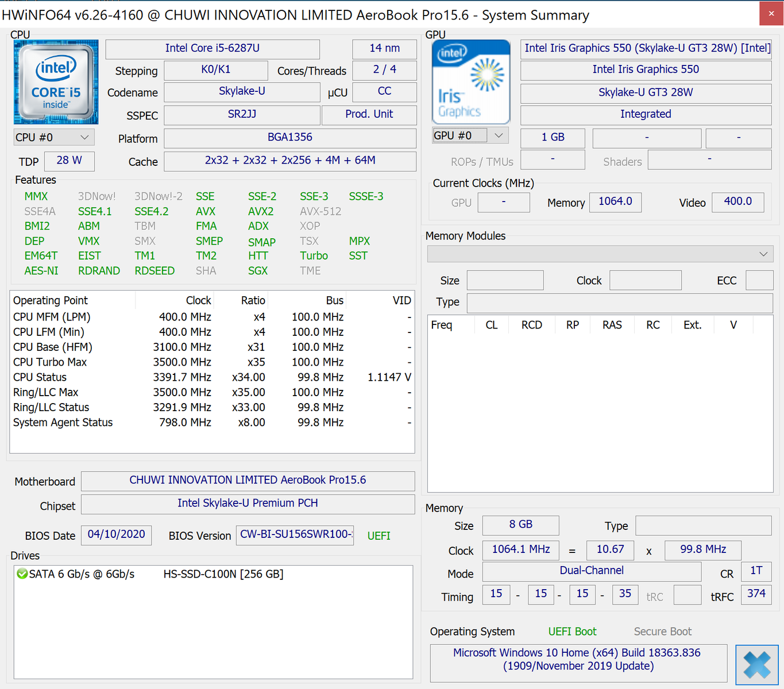784x689 pixels.
Task: Click the CPU Base (HFM) row
Action: pyautogui.click(x=212, y=347)
